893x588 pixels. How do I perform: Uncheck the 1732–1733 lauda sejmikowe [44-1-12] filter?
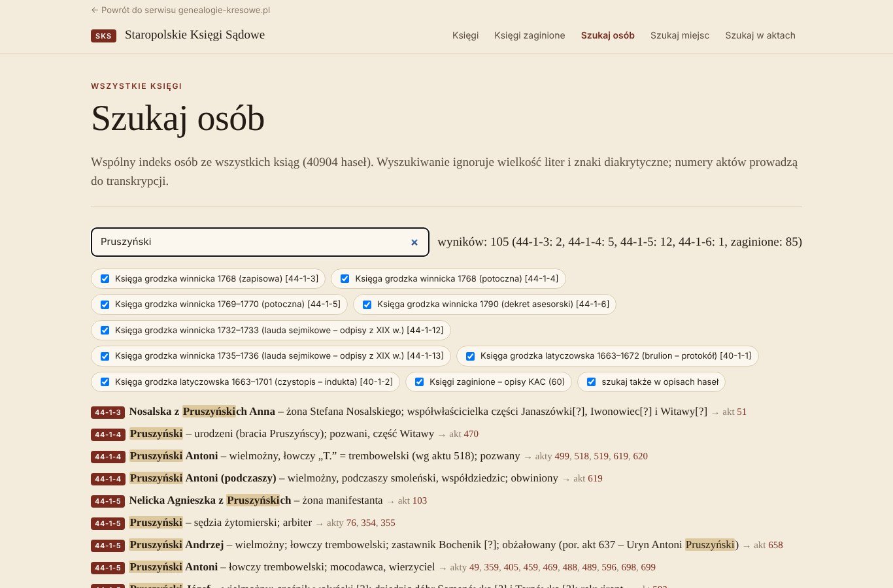pyautogui.click(x=105, y=331)
